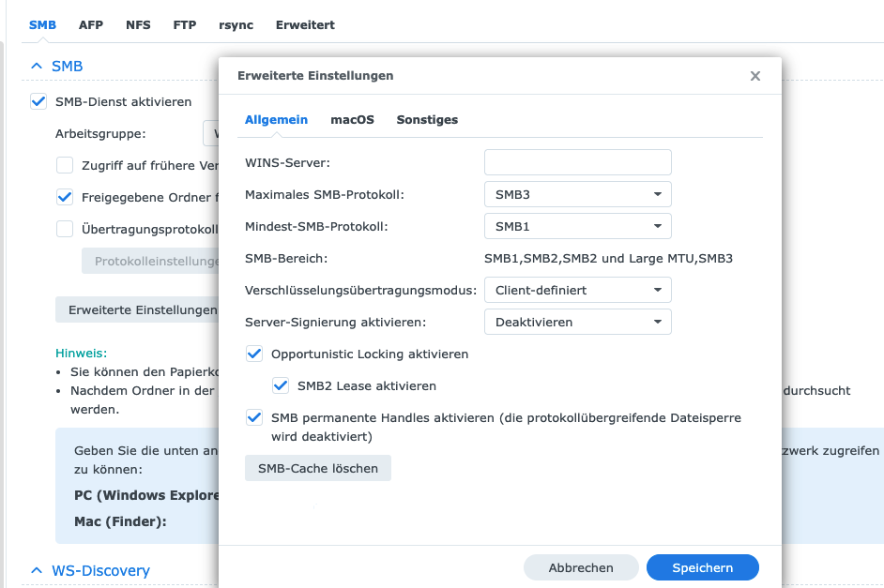The width and height of the screenshot is (884, 588).
Task: Expand Verschlüsselungsübertragungsmodus dropdown
Action: 577,290
